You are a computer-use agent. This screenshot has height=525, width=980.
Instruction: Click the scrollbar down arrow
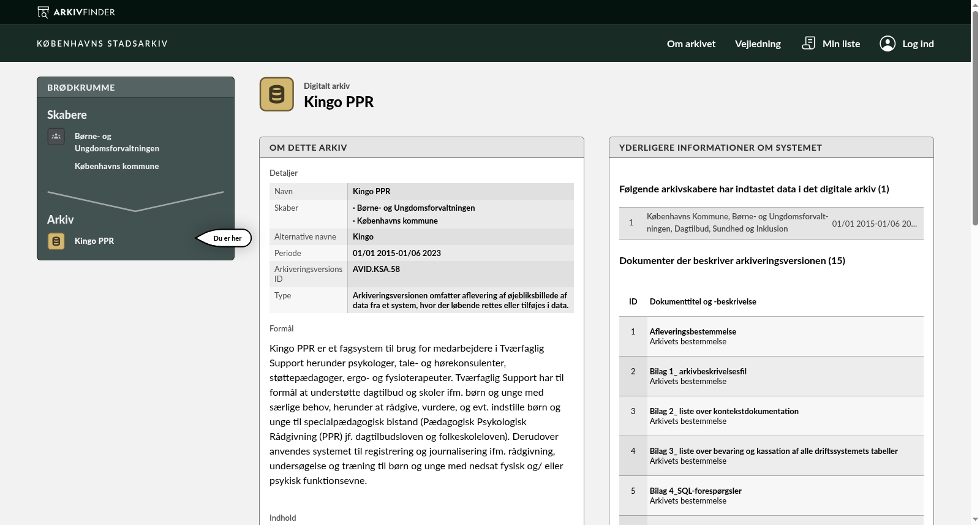click(x=975, y=519)
